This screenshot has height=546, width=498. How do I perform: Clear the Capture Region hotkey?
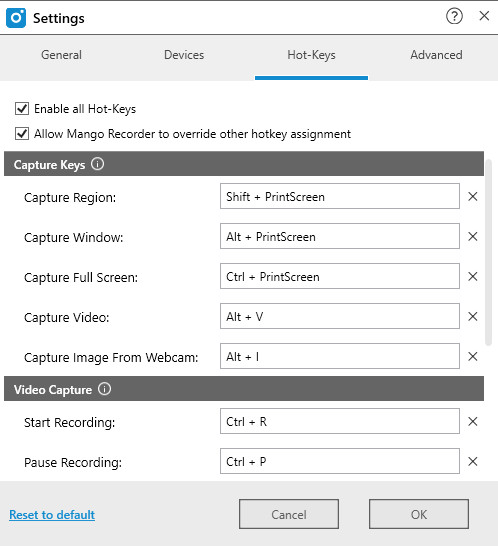(x=473, y=196)
